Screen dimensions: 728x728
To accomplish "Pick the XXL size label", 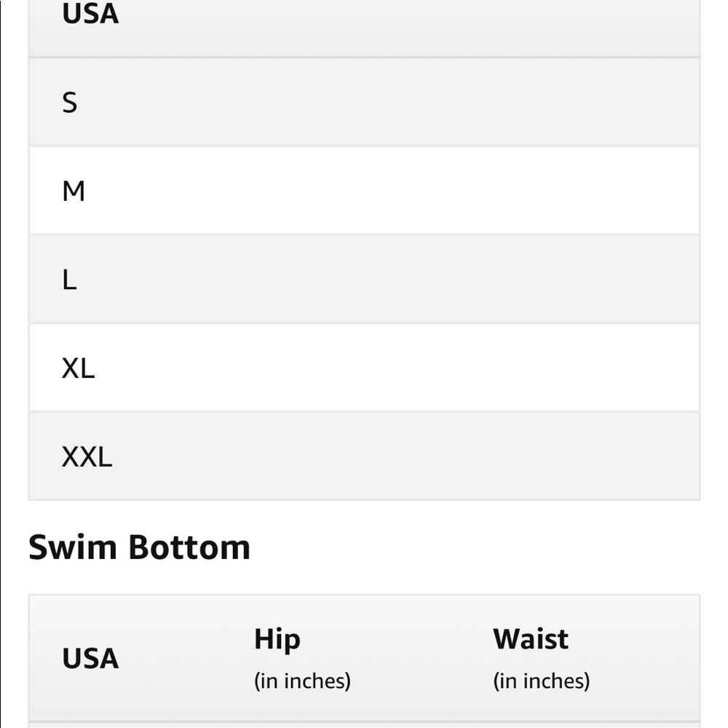I will [87, 457].
